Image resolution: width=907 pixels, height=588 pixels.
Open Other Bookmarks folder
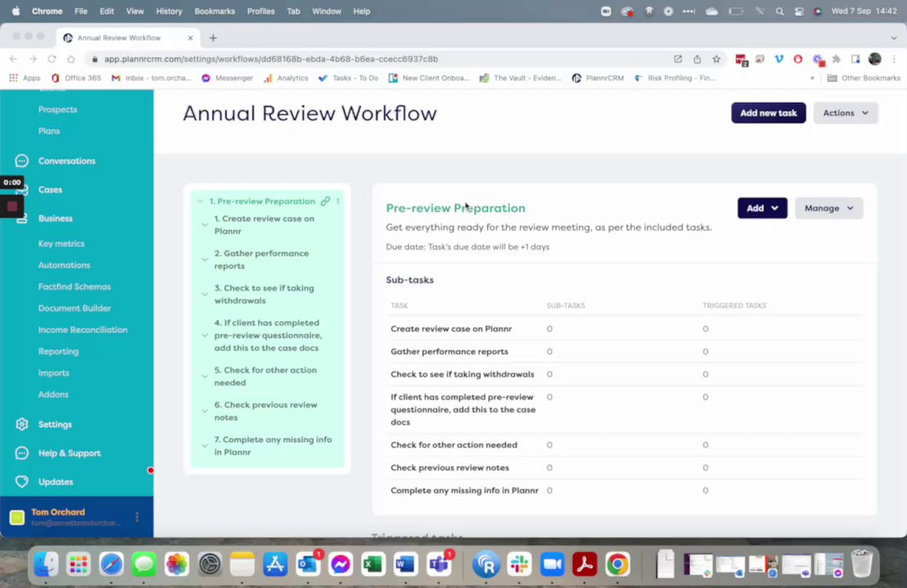[864, 78]
